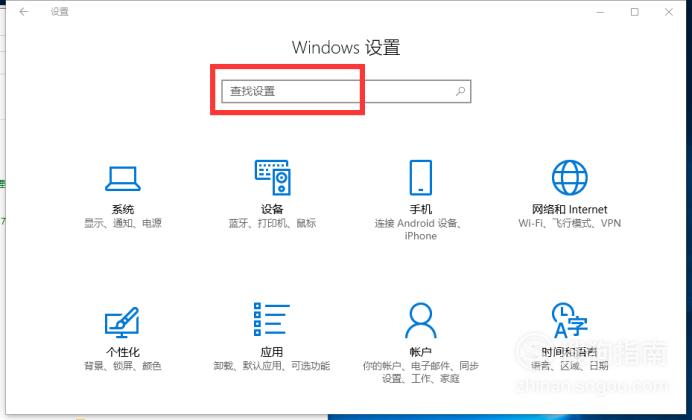This screenshot has height=420, width=692.
Task: Click the text 卸载、默认应用、可选功能
Action: [x=271, y=366]
